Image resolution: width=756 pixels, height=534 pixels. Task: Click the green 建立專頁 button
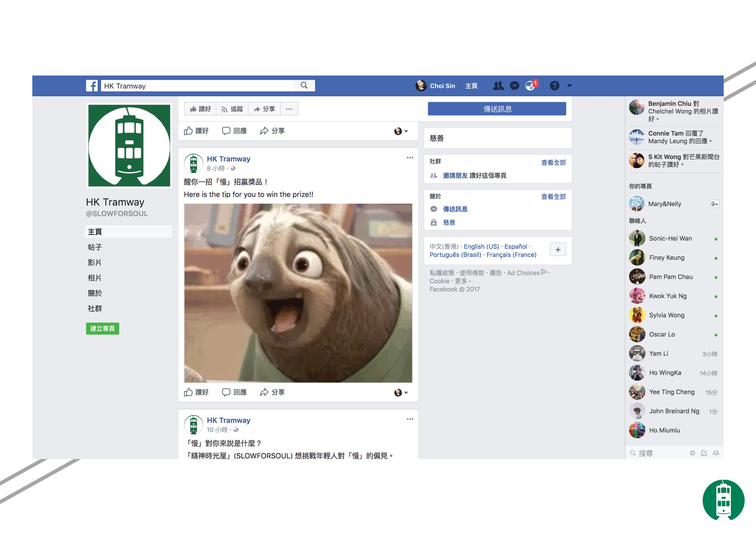point(103,329)
